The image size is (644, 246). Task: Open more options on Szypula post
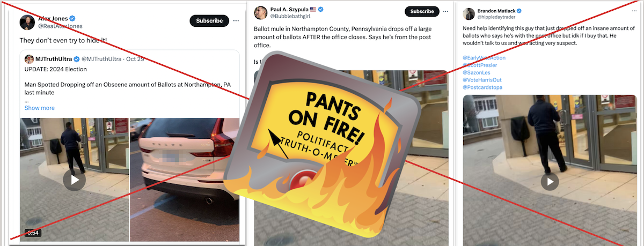(446, 11)
